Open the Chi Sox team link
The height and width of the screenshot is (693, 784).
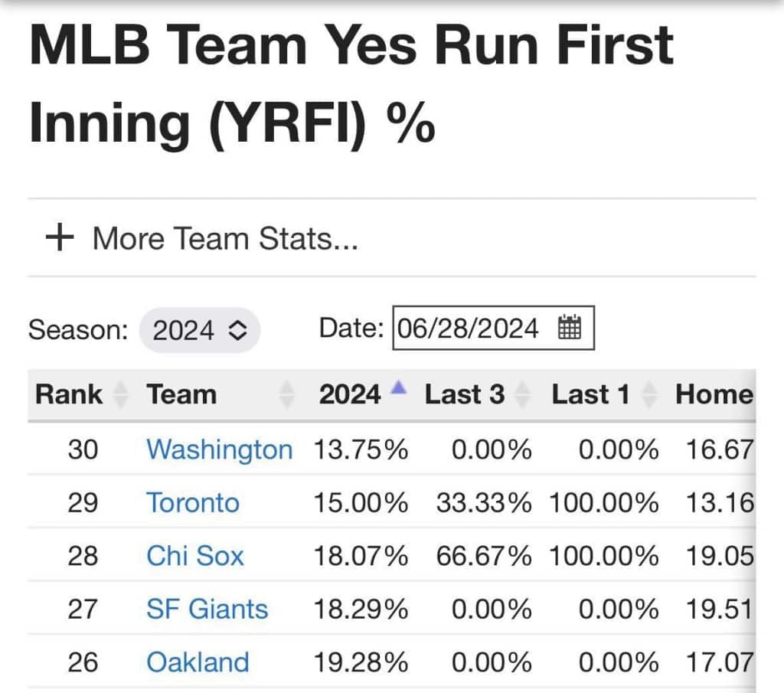195,555
